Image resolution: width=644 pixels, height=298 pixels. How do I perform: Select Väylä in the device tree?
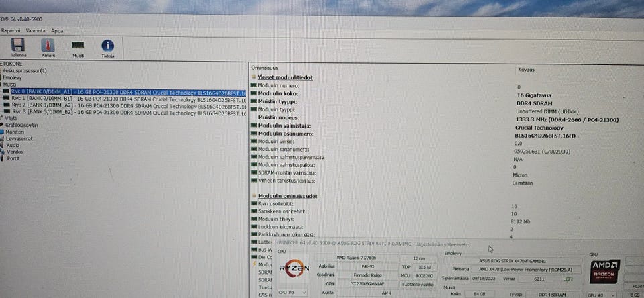point(11,118)
